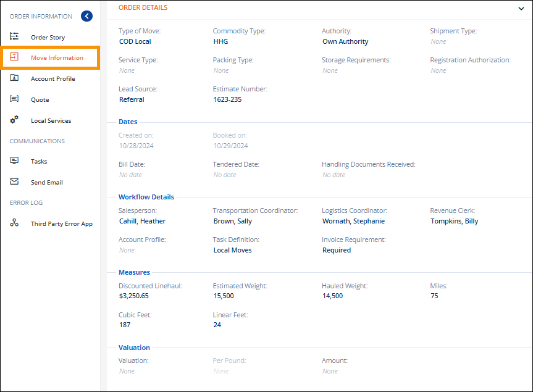Open the Local Services page
Screen dimensions: 533x392
[51, 121]
